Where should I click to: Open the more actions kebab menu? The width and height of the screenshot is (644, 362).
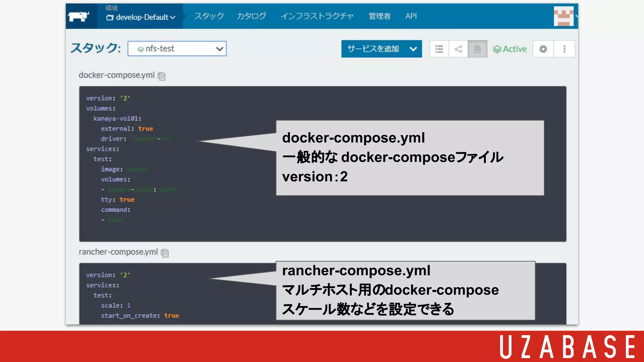(x=564, y=49)
